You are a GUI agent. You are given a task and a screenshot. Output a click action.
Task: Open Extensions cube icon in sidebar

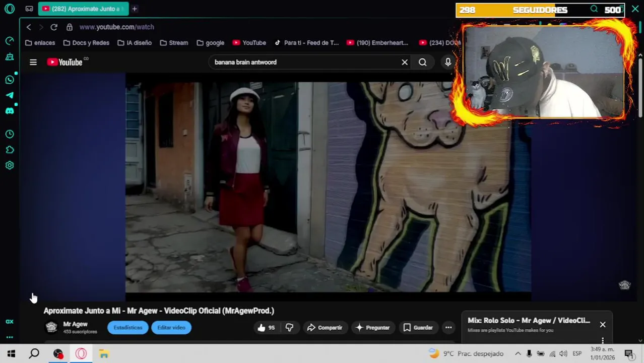pyautogui.click(x=10, y=150)
